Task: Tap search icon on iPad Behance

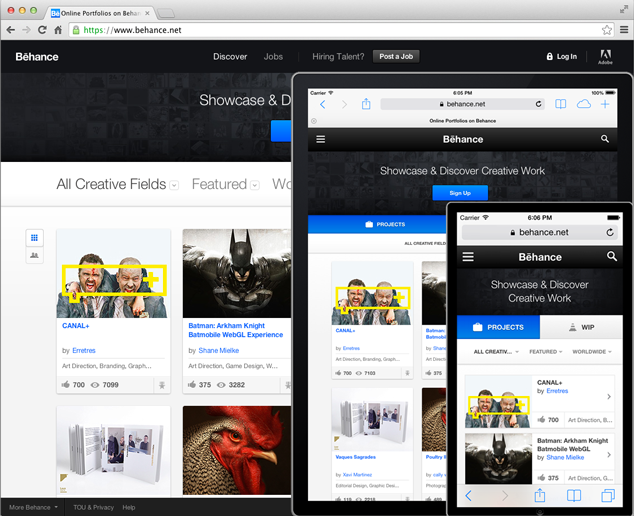Action: (605, 139)
